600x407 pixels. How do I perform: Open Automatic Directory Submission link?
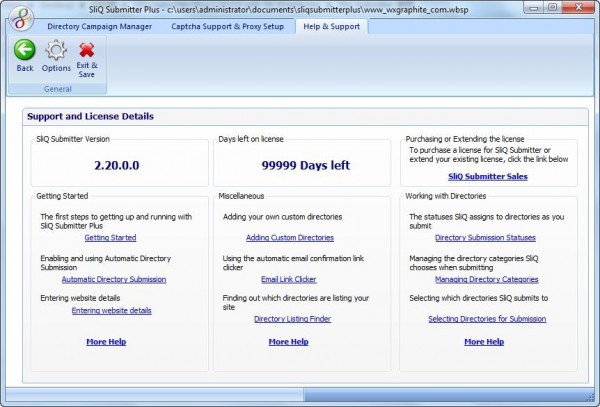point(114,279)
